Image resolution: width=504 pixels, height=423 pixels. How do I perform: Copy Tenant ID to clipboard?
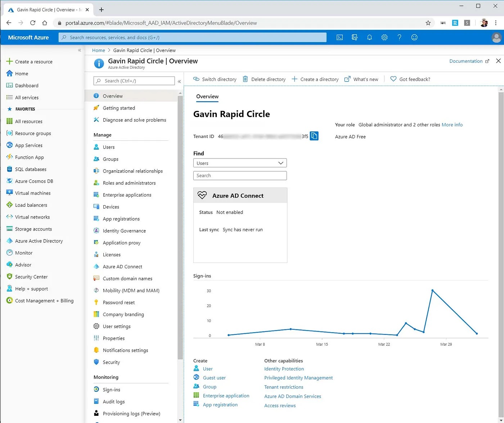click(x=314, y=136)
